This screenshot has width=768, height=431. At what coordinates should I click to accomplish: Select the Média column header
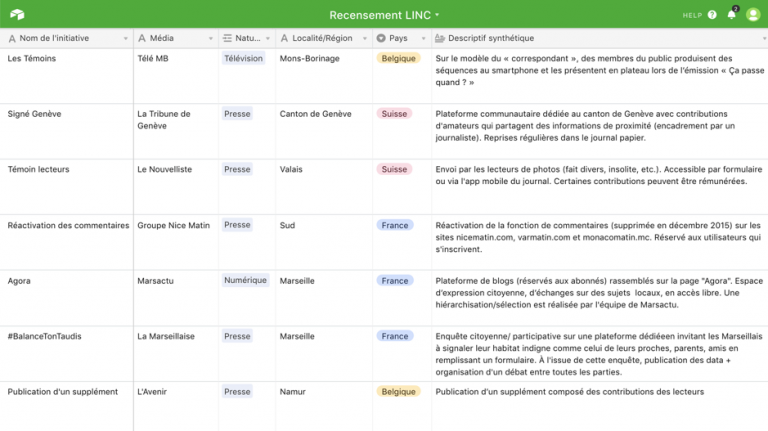(x=176, y=38)
